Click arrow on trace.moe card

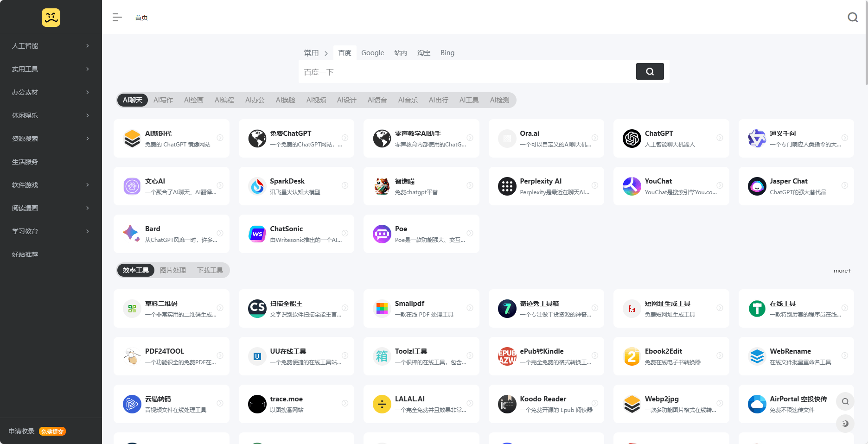(345, 403)
